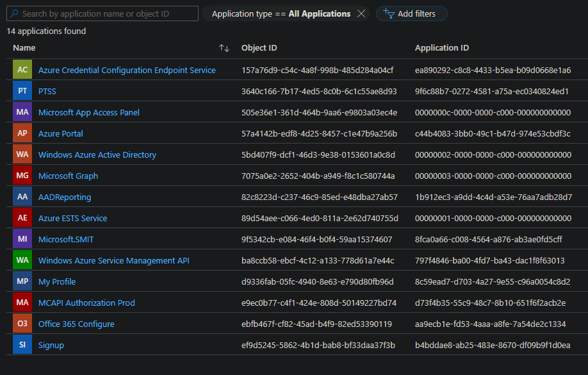Image resolution: width=588 pixels, height=375 pixels.
Task: Select object ID 57a4142b-edf8-4d25-8457-c1e47b9a256b
Action: point(319,133)
